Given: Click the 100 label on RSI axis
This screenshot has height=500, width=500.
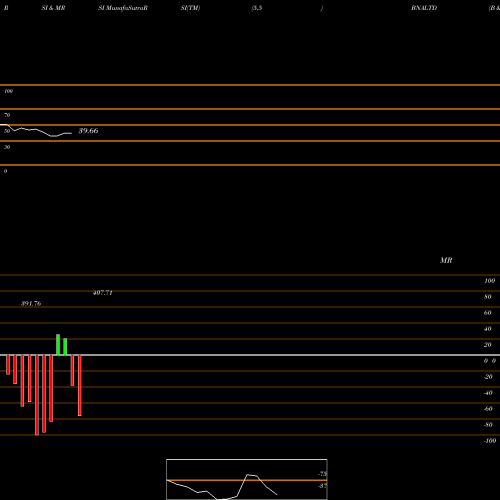Looking at the screenshot, I should [9, 91].
